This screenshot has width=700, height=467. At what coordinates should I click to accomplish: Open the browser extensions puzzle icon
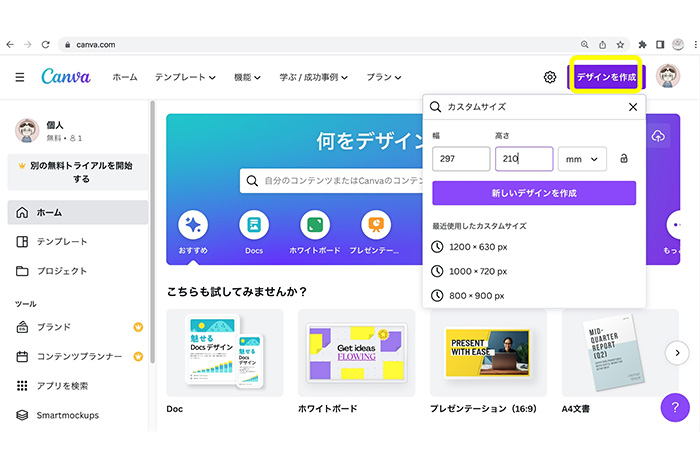pos(642,45)
